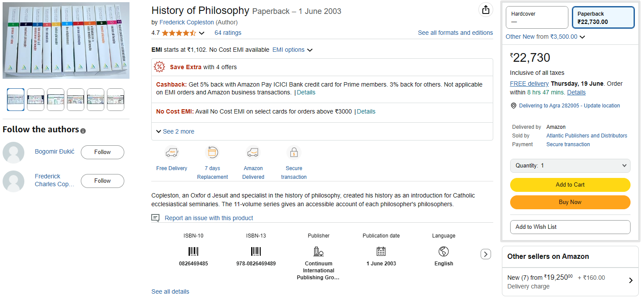Expand EMI options dropdown

coord(292,50)
